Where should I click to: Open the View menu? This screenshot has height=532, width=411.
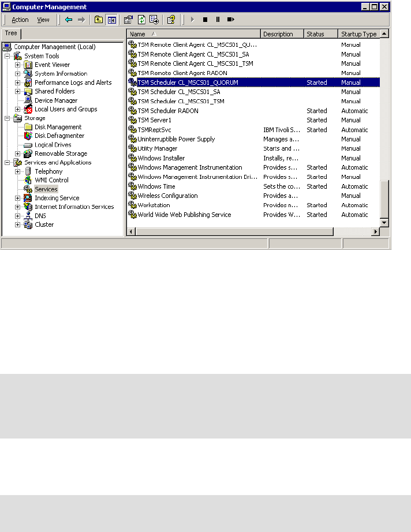tap(43, 20)
